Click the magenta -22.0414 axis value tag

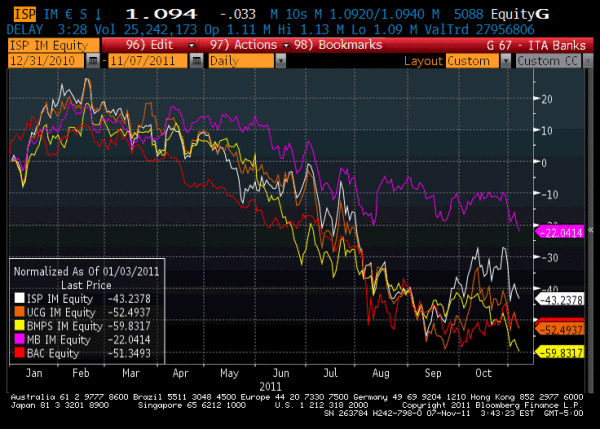560,232
